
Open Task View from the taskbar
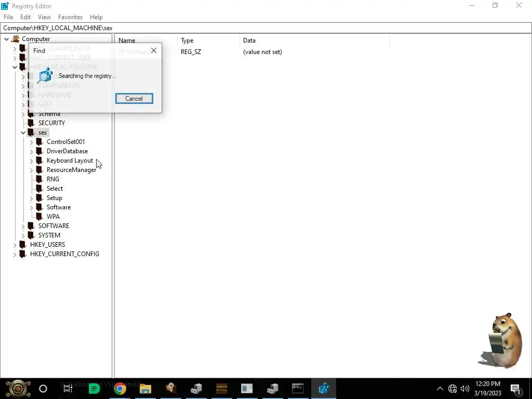pyautogui.click(x=68, y=389)
